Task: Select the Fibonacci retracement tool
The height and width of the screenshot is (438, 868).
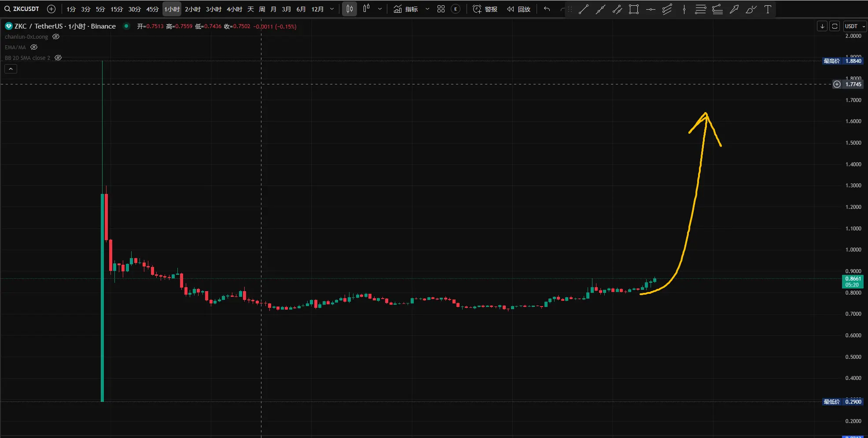Action: (x=717, y=9)
